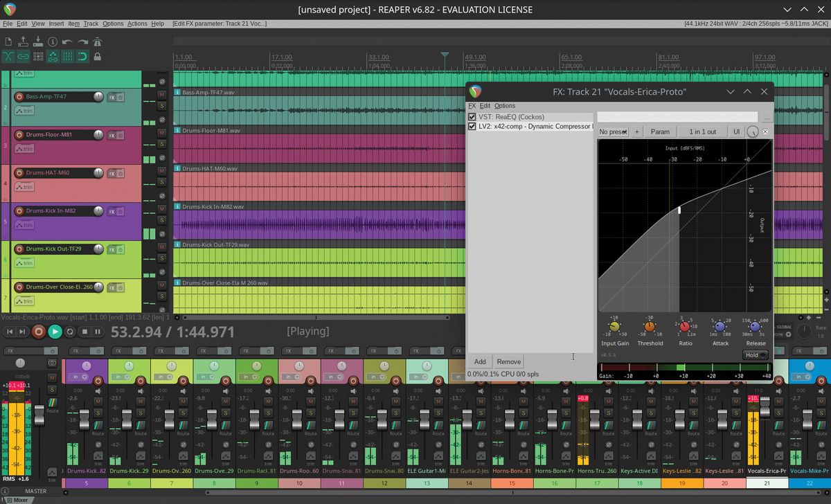This screenshot has height=504, width=831.
Task: Uncheck the x42-comp Dynamic Compressor effect
Action: pyautogui.click(x=473, y=127)
